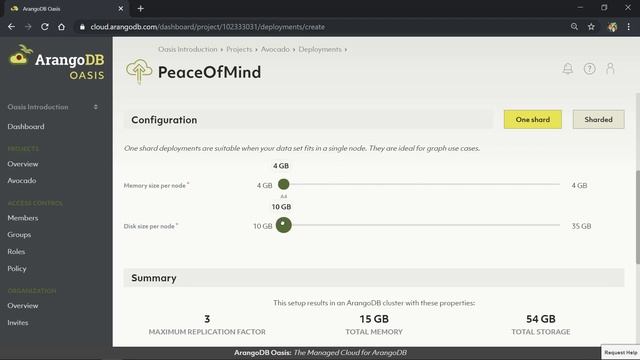The height and width of the screenshot is (360, 640).
Task: Open the help question mark icon
Action: [x=589, y=69]
